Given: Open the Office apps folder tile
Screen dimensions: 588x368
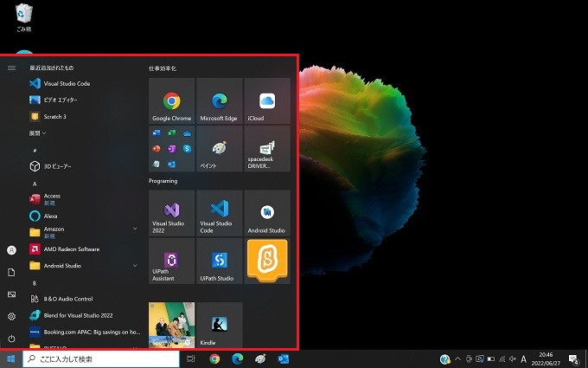Looking at the screenshot, I should point(172,148).
